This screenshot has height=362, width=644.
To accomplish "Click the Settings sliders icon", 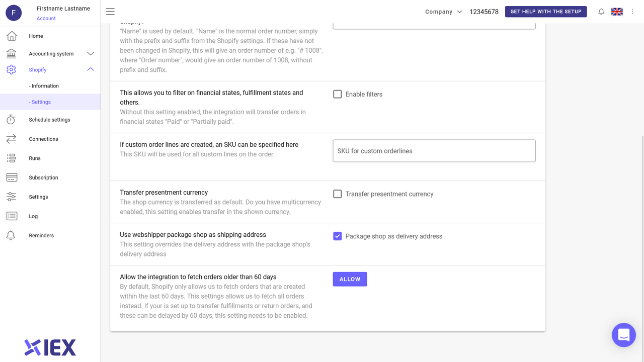I will pyautogui.click(x=12, y=197).
